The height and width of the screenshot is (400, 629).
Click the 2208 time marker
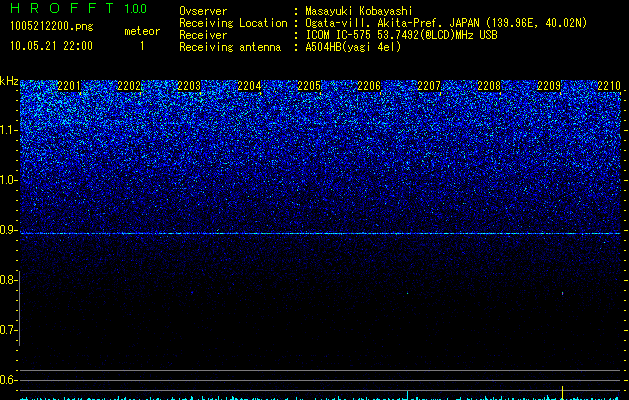[x=489, y=86]
